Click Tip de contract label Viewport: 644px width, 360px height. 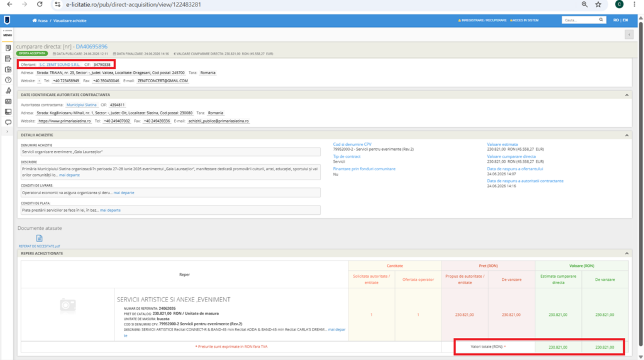coord(347,156)
